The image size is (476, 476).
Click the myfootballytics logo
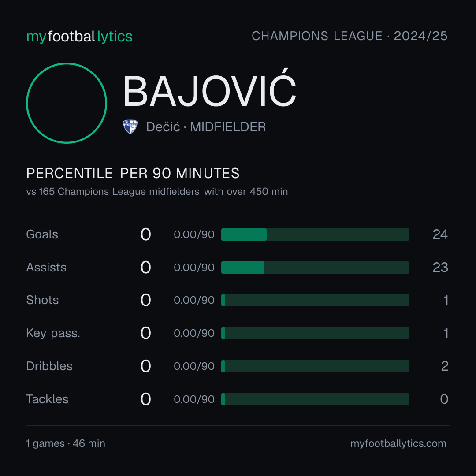pos(79,37)
